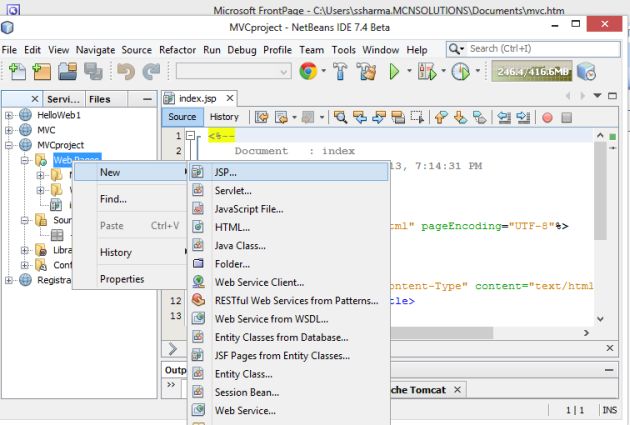Click Clean and Build icon

[366, 72]
